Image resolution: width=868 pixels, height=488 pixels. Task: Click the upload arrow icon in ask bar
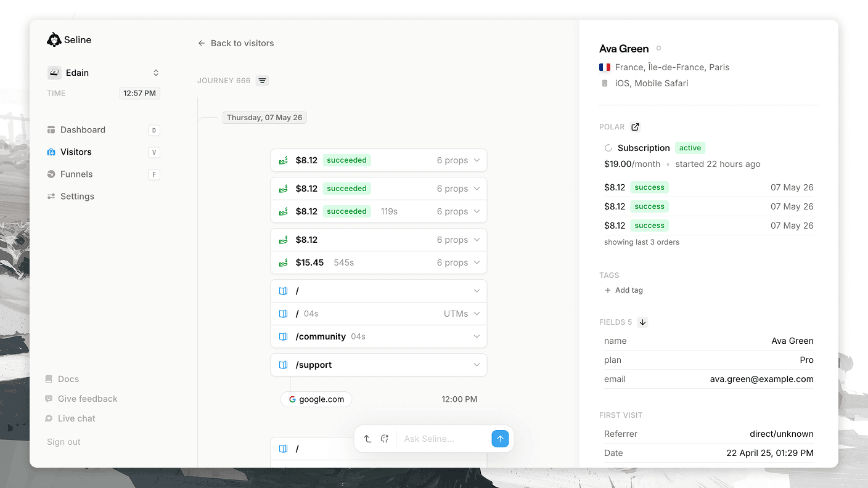coord(367,439)
